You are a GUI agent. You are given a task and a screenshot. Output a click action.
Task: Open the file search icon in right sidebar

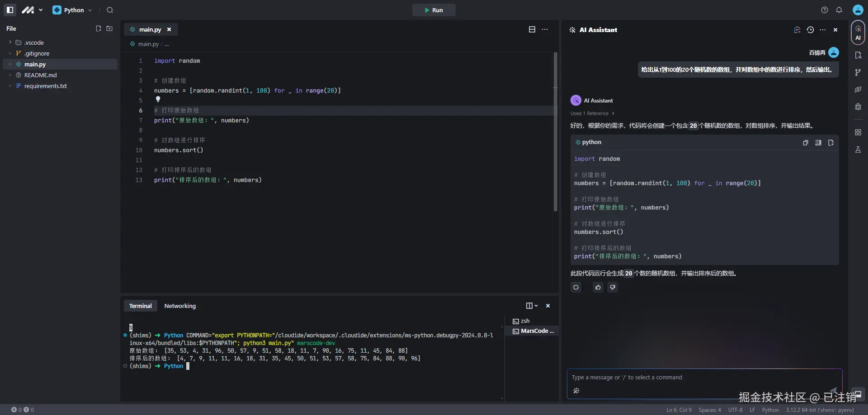click(x=858, y=55)
